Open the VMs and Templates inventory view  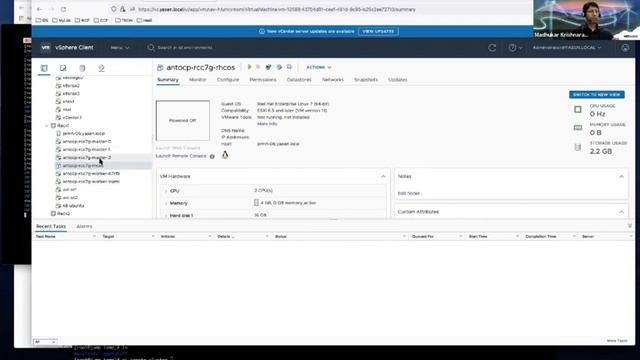63,68
